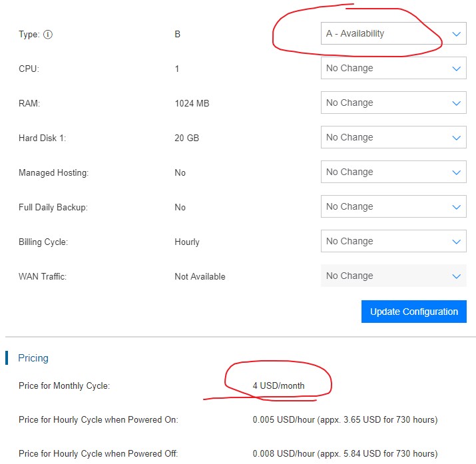476x464 pixels.
Task: Expand the Billing Cycle dropdown
Action: [x=393, y=242]
